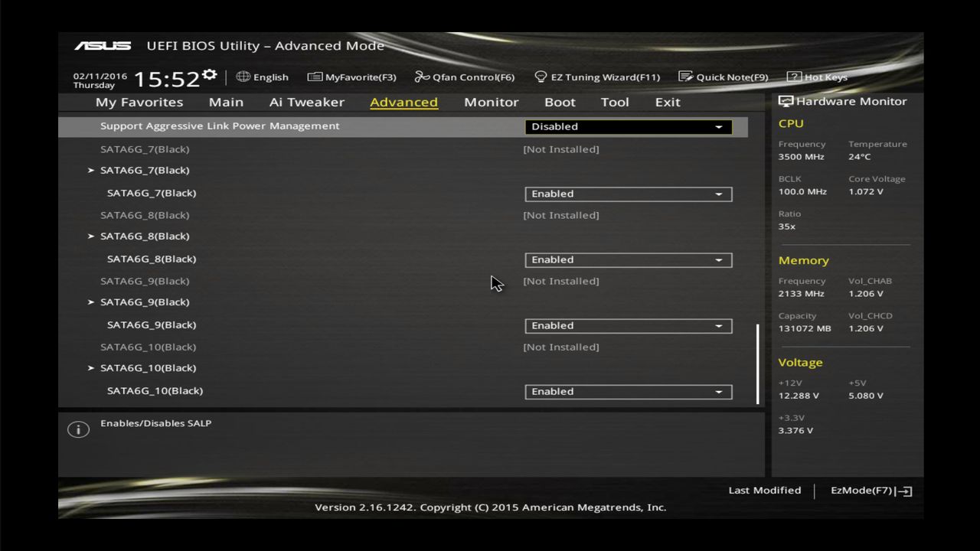Switch to the My Favorites tab
The height and width of the screenshot is (551, 980).
139,103
